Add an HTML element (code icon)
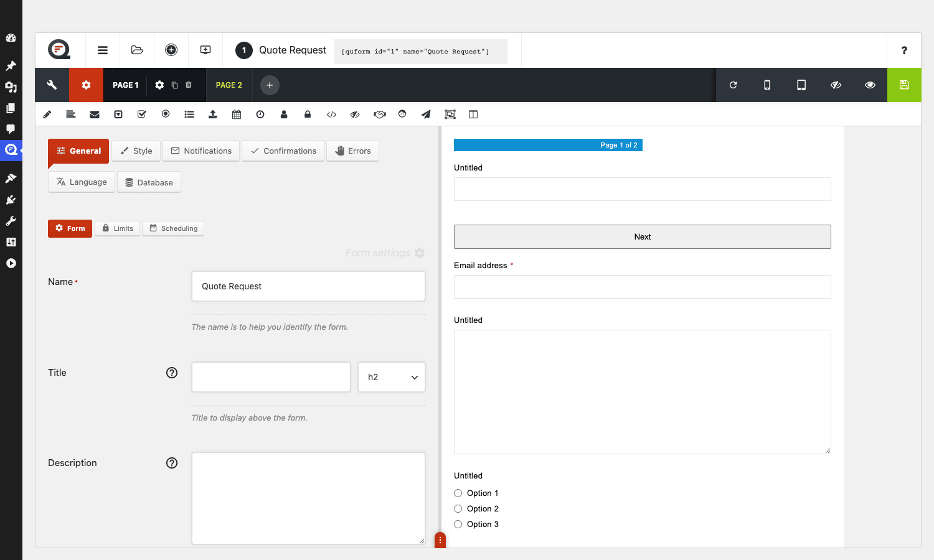934x560 pixels. (331, 114)
